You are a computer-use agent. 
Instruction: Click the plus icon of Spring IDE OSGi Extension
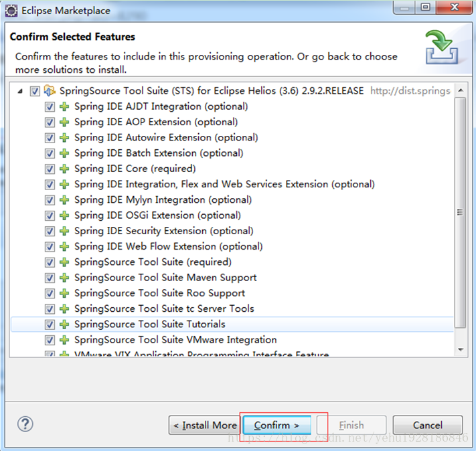pos(64,215)
